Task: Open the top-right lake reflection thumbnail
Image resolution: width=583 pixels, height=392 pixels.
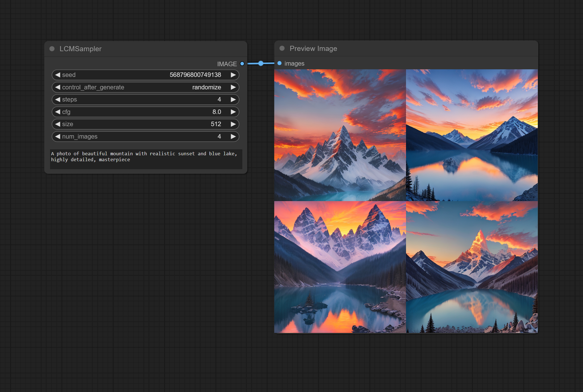Action: click(472, 135)
